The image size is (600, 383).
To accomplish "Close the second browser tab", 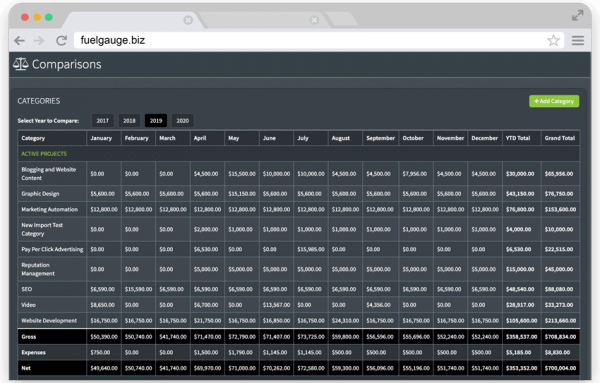I will [x=314, y=20].
